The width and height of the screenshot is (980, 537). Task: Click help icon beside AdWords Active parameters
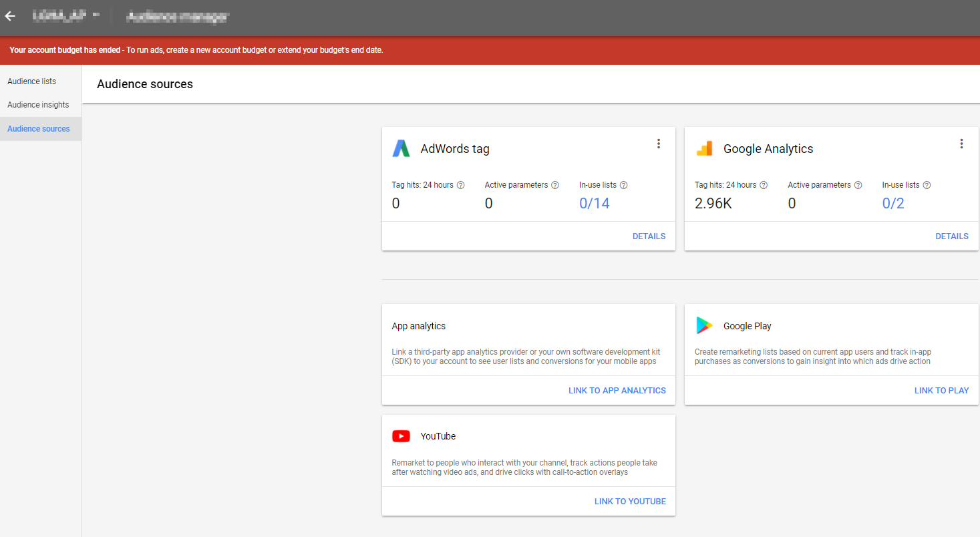(555, 185)
